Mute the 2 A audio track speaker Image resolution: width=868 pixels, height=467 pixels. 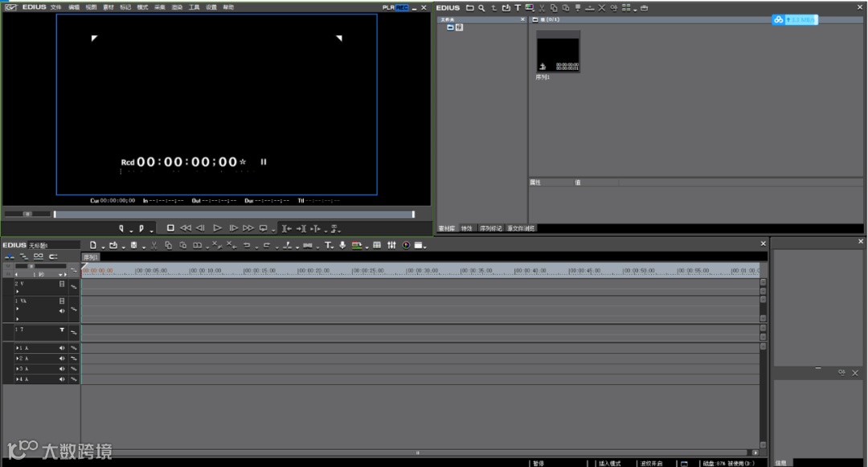(x=62, y=358)
